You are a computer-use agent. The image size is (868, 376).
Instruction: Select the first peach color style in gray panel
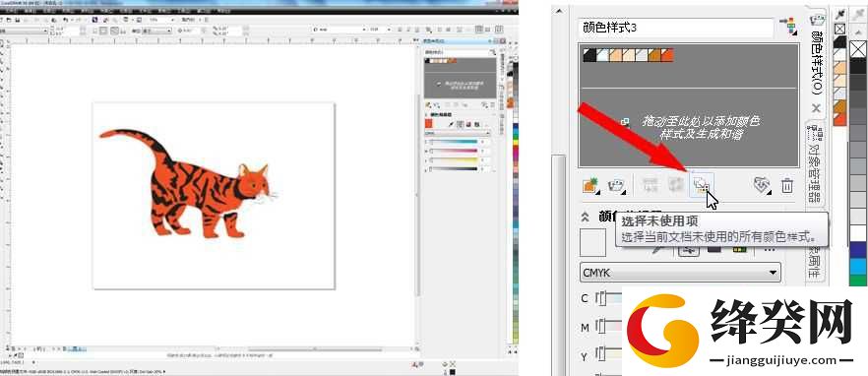click(615, 55)
